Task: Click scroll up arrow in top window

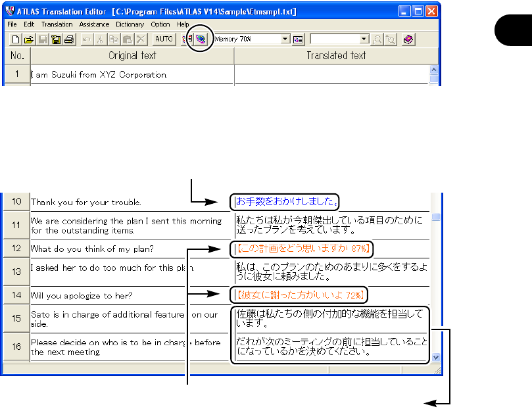Action: click(433, 70)
